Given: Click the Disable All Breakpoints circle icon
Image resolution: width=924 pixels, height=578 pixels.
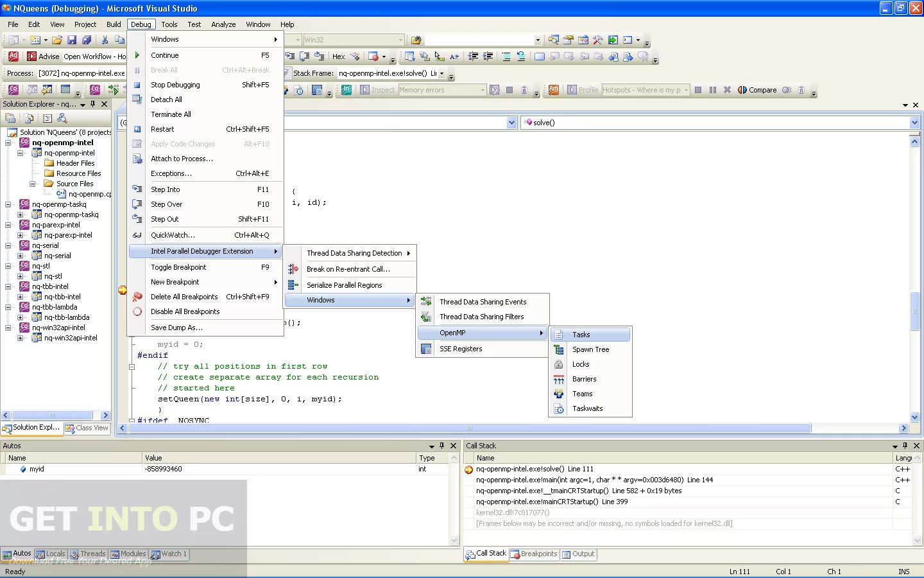Looking at the screenshot, I should [x=137, y=311].
